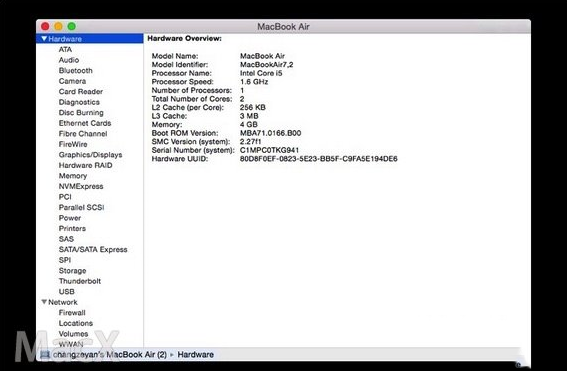Click changzeyan's MacBook Air (2) in path bar
This screenshot has height=372, width=567.
(x=110, y=355)
